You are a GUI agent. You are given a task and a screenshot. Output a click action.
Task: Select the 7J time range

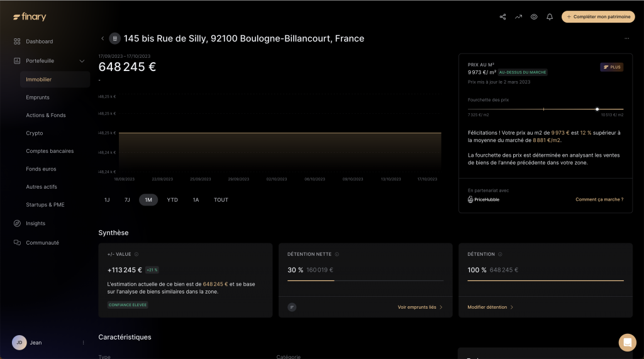point(127,200)
